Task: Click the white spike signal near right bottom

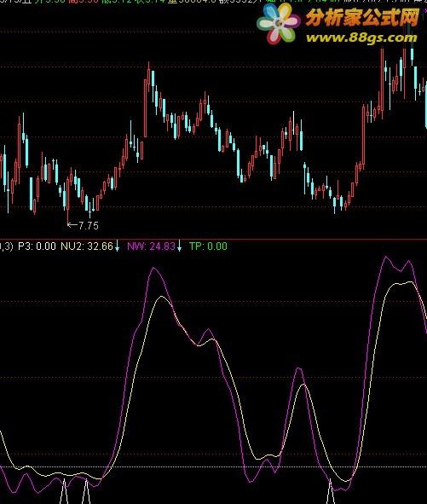Action: tap(331, 491)
